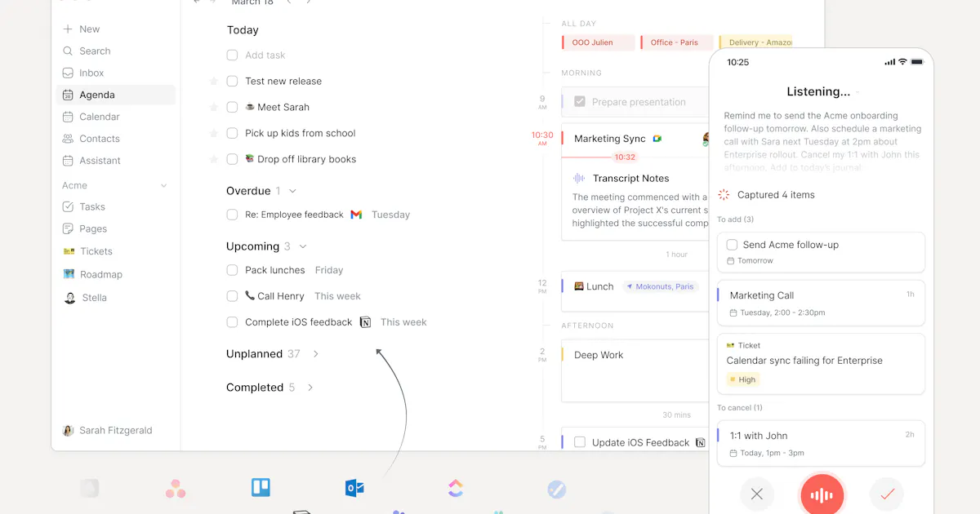The height and width of the screenshot is (514, 980).
Task: Click the Roadmap map icon
Action: pyautogui.click(x=69, y=274)
